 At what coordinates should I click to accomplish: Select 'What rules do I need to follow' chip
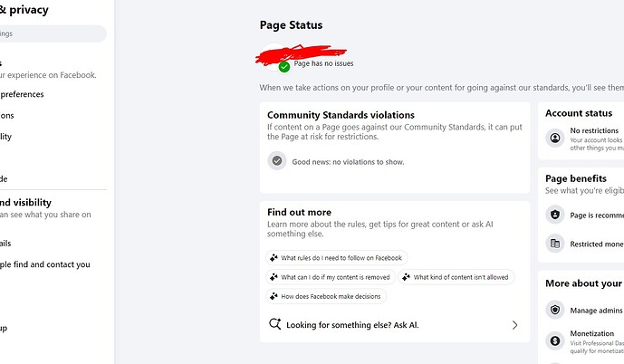tap(337, 258)
